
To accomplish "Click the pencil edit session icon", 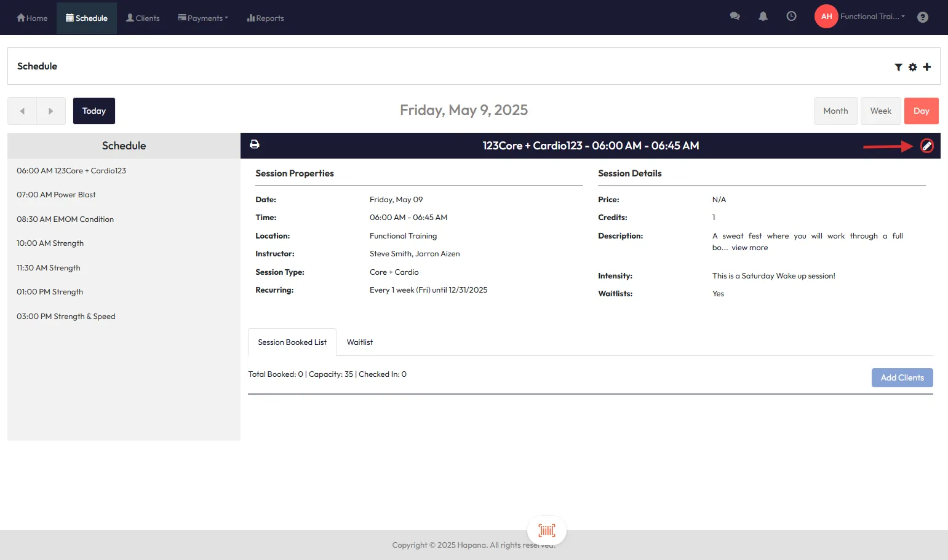I will (x=926, y=146).
